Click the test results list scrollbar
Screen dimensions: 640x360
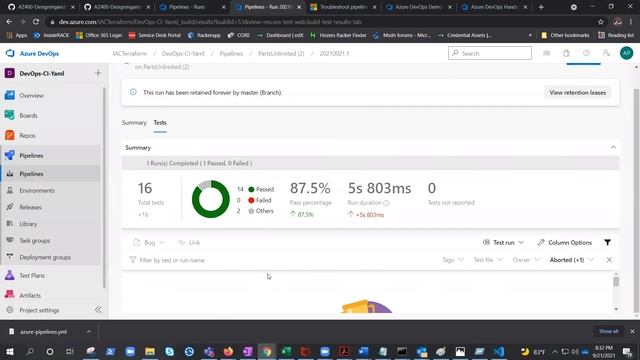(616, 282)
